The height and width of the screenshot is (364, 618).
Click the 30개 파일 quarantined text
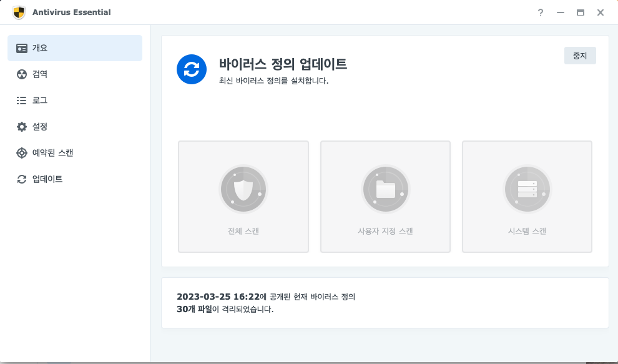tap(194, 309)
